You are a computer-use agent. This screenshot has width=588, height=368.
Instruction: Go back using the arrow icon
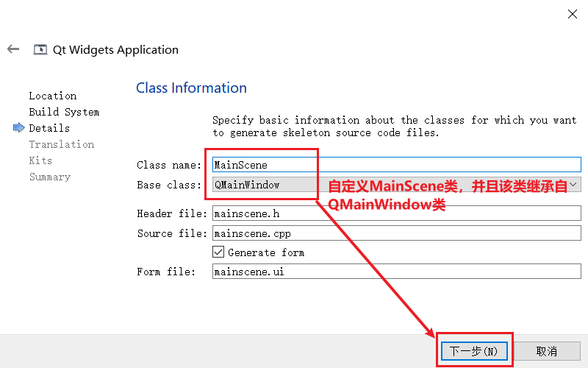(13, 49)
